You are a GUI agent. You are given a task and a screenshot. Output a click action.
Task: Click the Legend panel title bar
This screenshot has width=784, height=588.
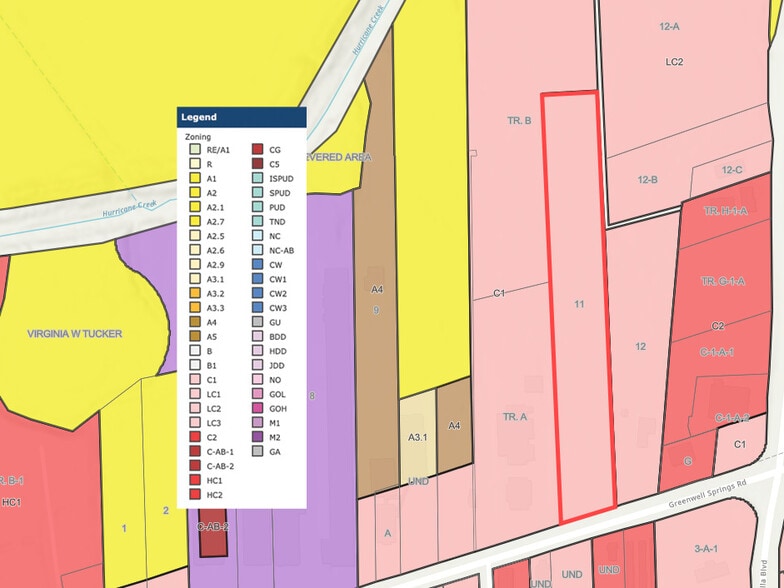tap(242, 117)
